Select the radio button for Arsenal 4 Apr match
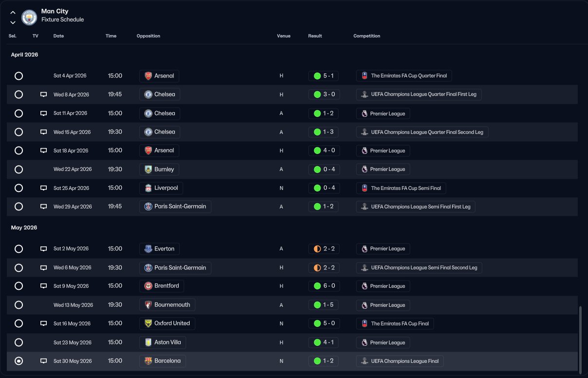This screenshot has height=378, width=588. click(19, 76)
